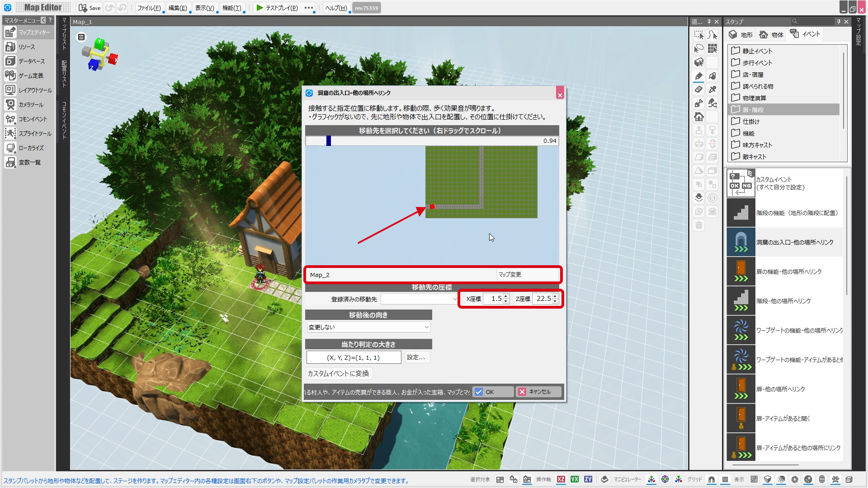Screen dimensions: 868x488
Task: Click the 設定... button for hit size
Action: (x=416, y=357)
